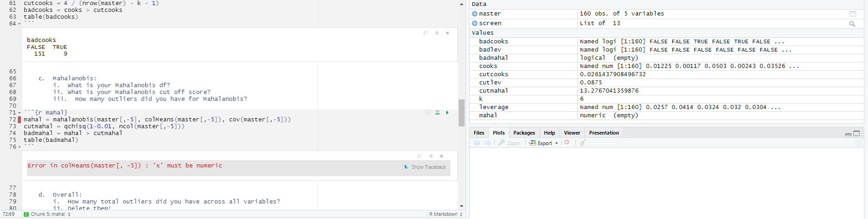Viewport: 868px width, 219px height.
Task: Clear the badcooks table output
Action: click(x=448, y=33)
